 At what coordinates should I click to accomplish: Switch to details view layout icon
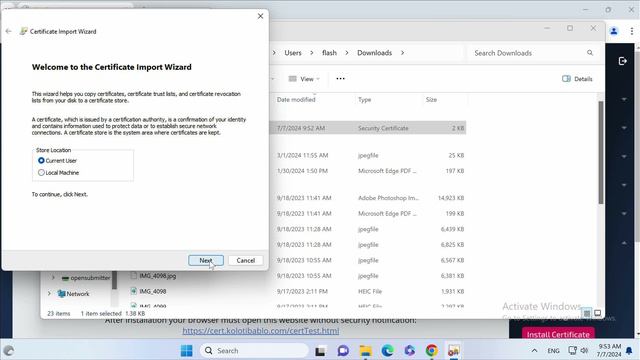coord(587,313)
